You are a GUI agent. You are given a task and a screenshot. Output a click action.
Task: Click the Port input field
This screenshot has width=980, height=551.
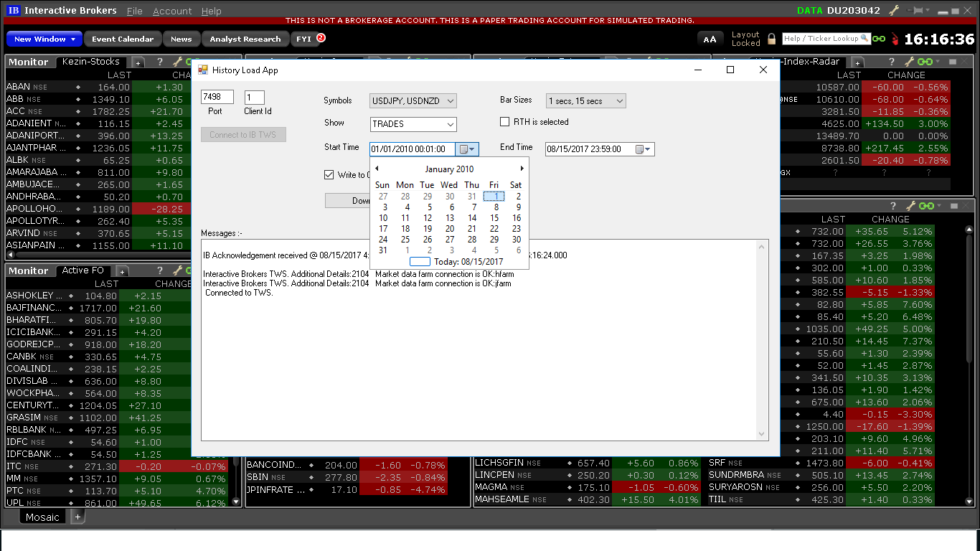point(217,98)
